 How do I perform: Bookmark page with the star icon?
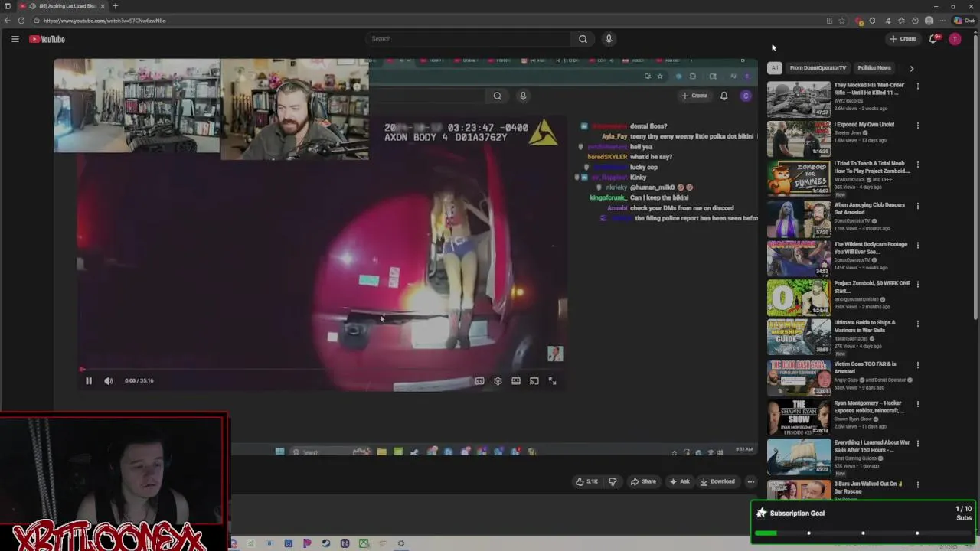pos(842,21)
